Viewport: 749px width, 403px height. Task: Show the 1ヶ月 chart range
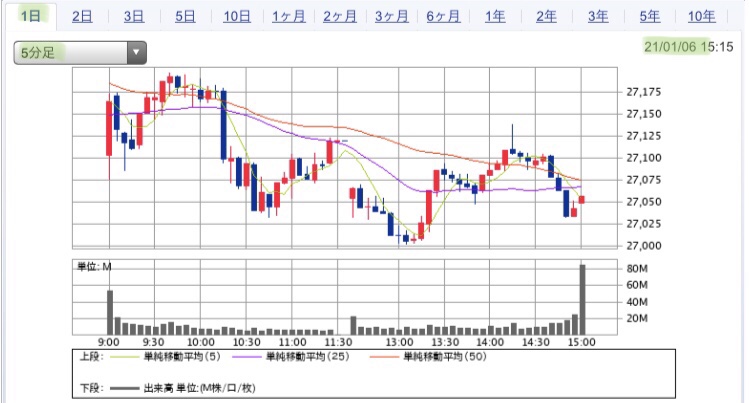[289, 17]
